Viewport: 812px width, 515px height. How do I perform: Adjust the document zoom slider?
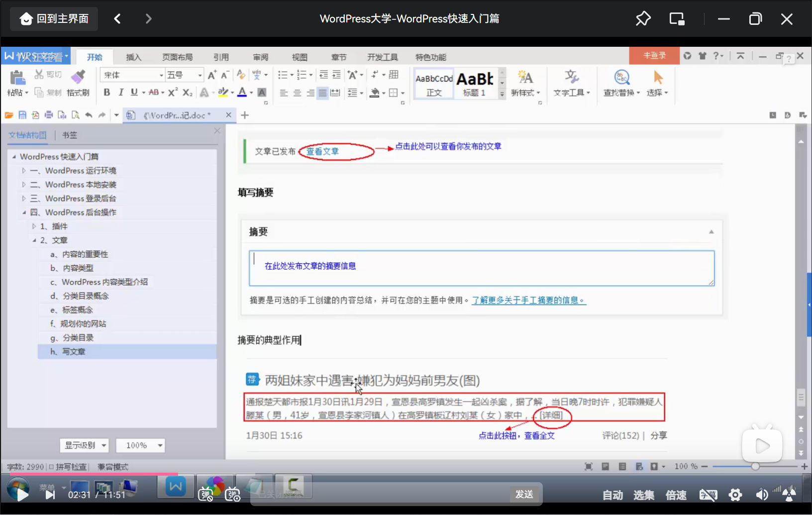point(755,467)
